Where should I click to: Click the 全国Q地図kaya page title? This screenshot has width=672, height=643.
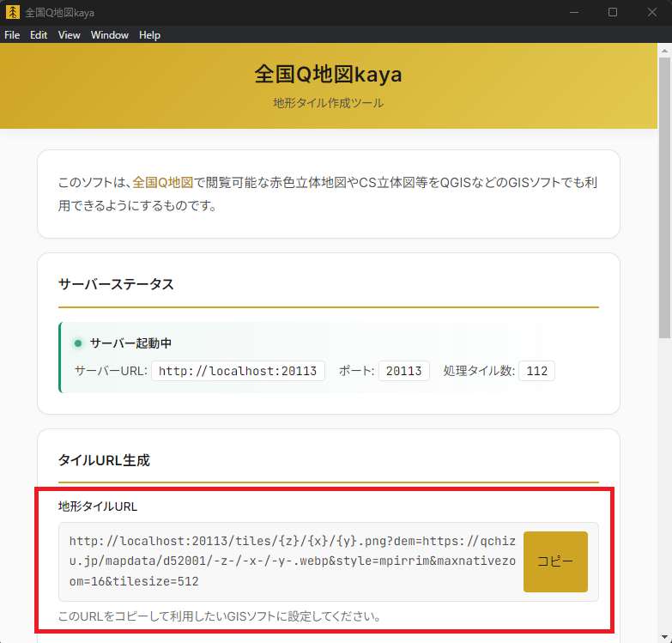click(x=329, y=74)
